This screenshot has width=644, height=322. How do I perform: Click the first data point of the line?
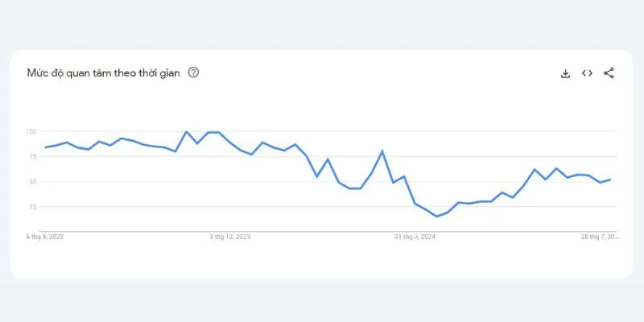pos(45,147)
